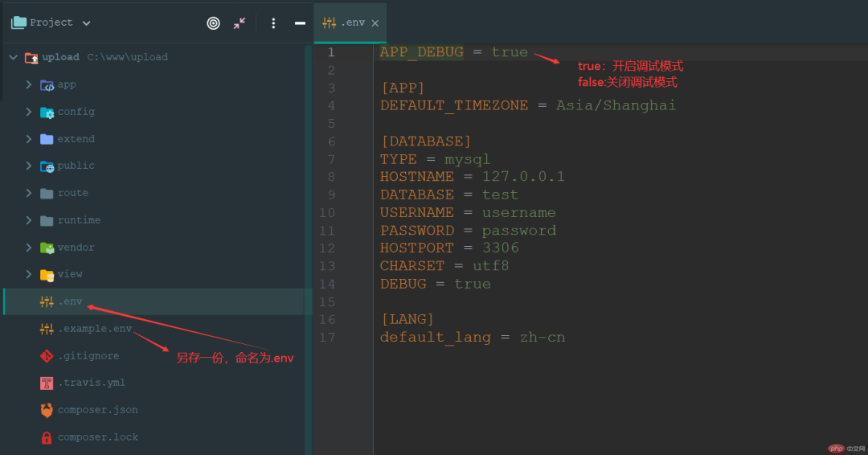This screenshot has height=455, width=868.
Task: Click the zh-cn default_lang value
Action: point(542,337)
